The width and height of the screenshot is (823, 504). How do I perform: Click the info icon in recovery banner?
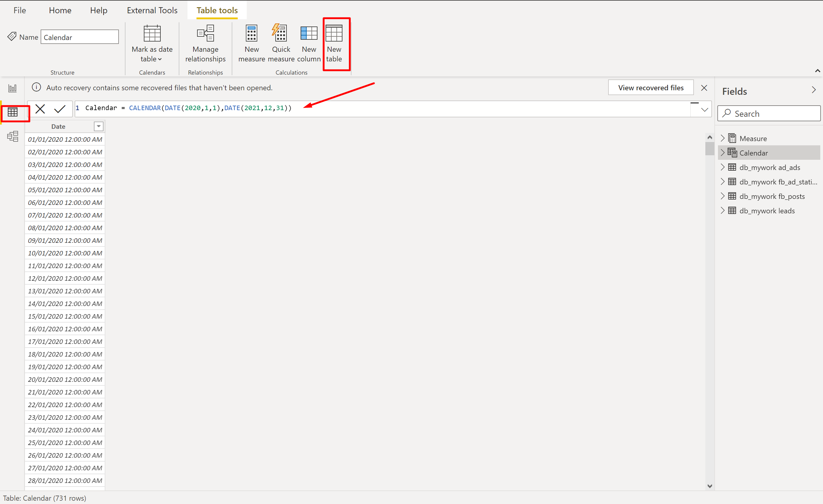pos(36,88)
